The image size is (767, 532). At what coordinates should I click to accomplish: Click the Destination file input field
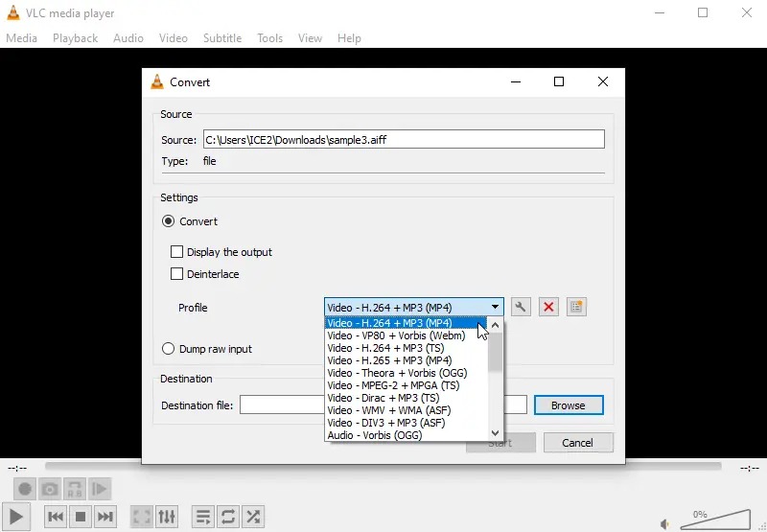(x=383, y=405)
